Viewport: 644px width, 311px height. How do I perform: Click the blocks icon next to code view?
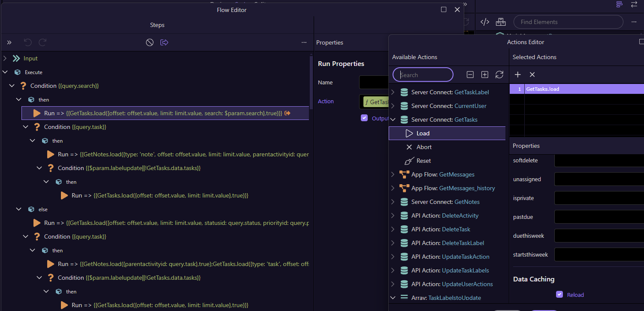pos(500,21)
